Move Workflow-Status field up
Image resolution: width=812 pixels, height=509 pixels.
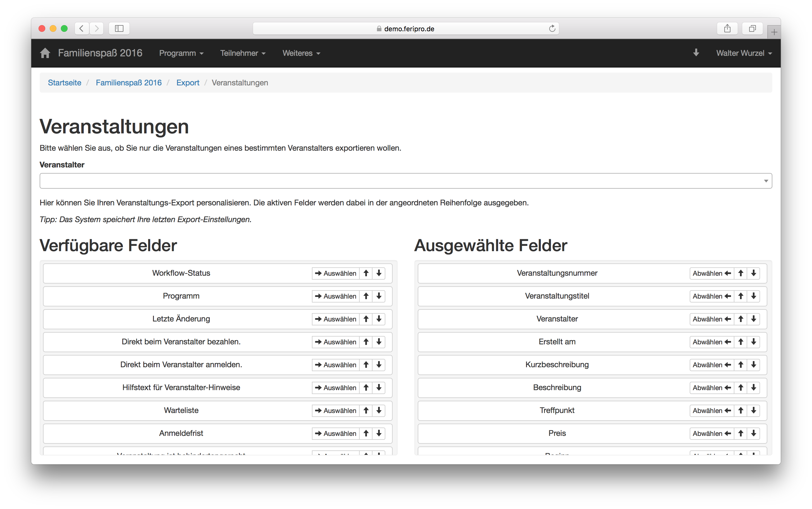pos(366,273)
